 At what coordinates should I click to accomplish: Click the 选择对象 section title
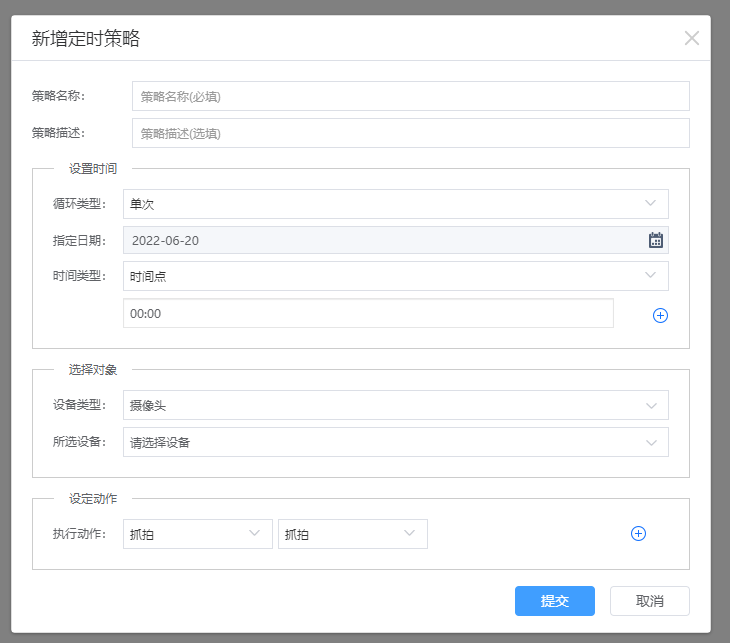point(93,370)
